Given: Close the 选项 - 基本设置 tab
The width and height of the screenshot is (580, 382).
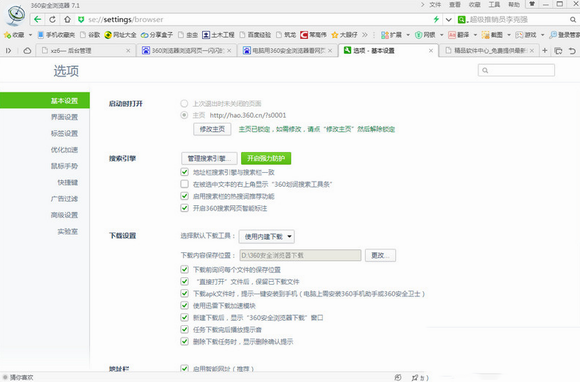Looking at the screenshot, I should [x=431, y=51].
